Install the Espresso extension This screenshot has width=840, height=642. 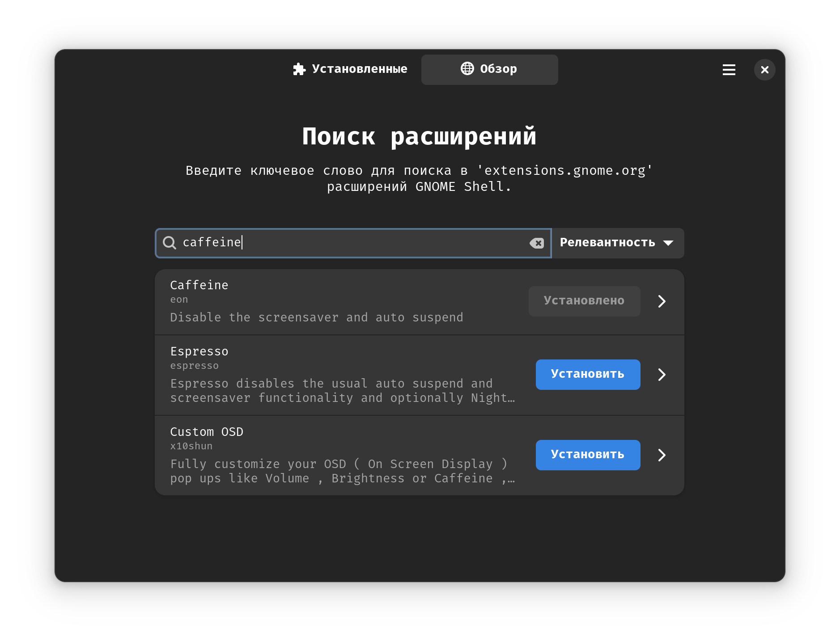click(x=588, y=374)
